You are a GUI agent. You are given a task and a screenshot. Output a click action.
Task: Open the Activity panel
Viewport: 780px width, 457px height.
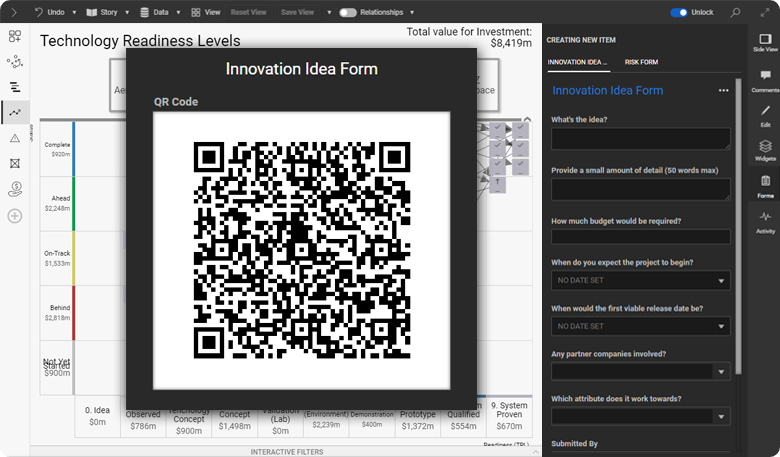(765, 220)
